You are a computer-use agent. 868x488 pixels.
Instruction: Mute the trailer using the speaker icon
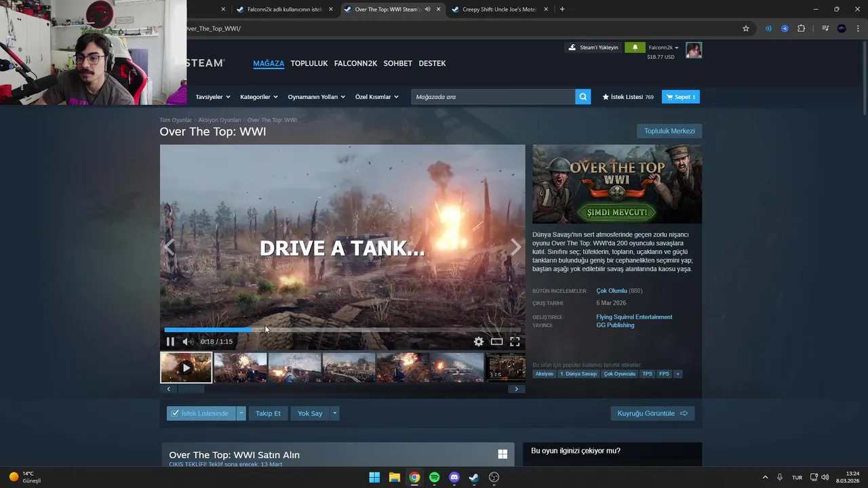tap(187, 342)
